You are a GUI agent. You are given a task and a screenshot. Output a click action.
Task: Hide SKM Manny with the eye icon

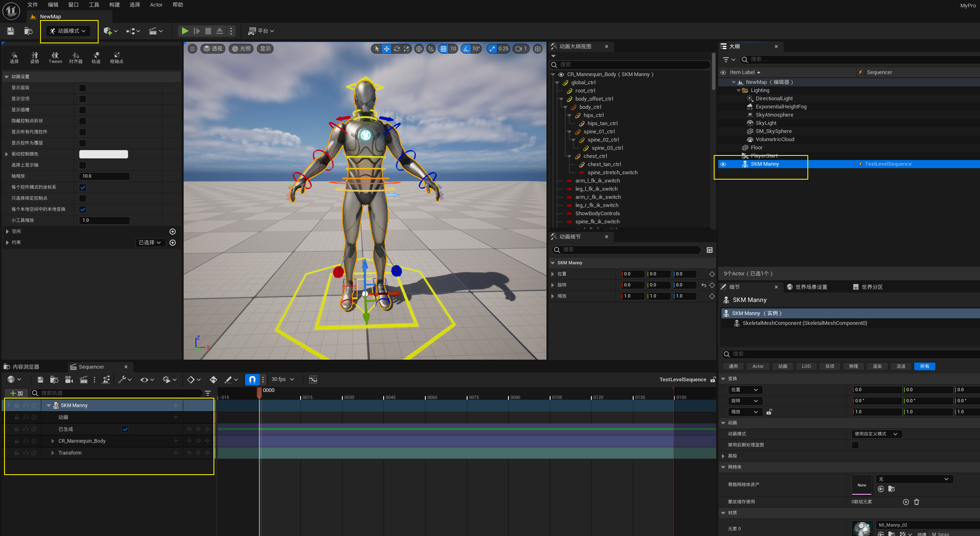(x=723, y=164)
